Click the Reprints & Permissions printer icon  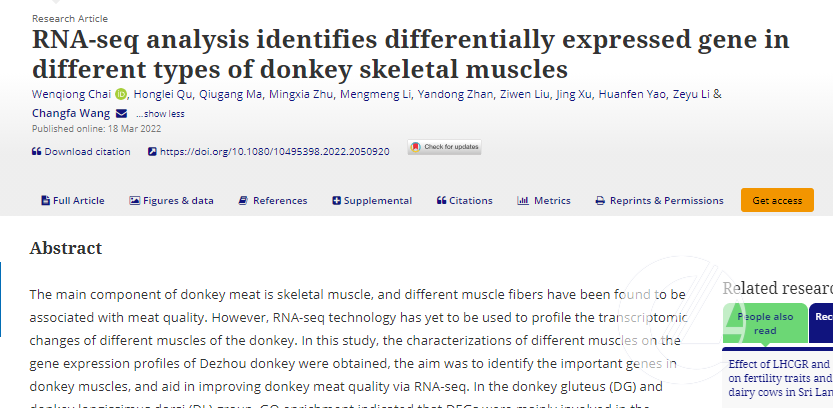coord(600,201)
